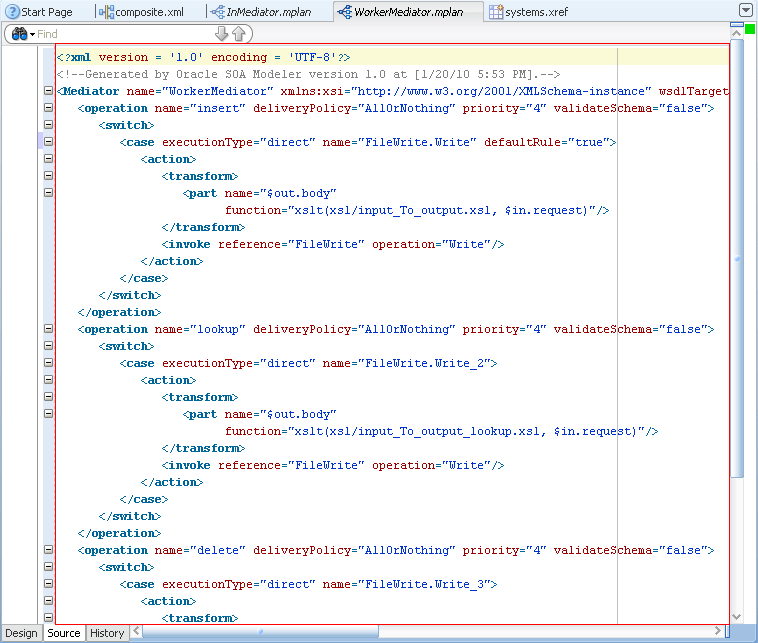This screenshot has width=758, height=643.
Task: Click horizontal scrollbar left arrow
Action: 136,631
